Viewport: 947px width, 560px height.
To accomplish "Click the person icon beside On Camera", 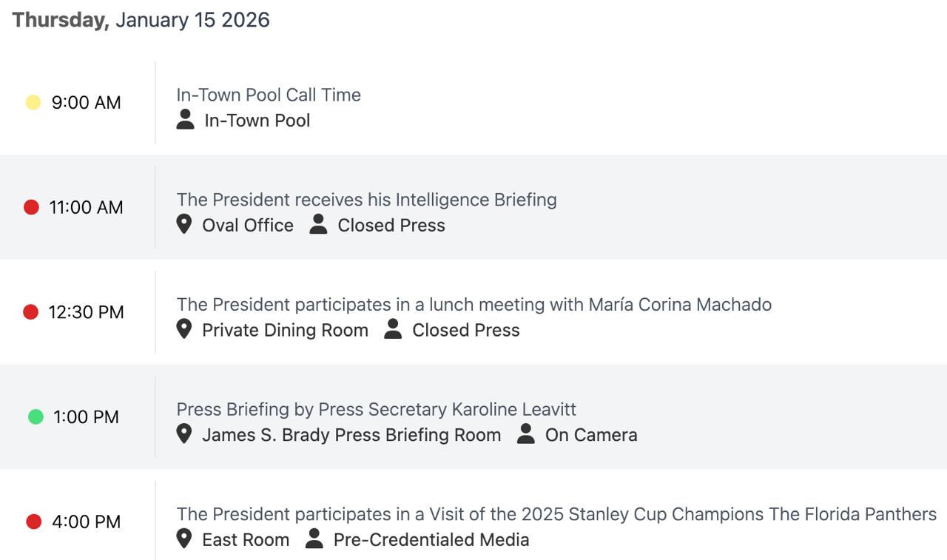I will [x=525, y=434].
